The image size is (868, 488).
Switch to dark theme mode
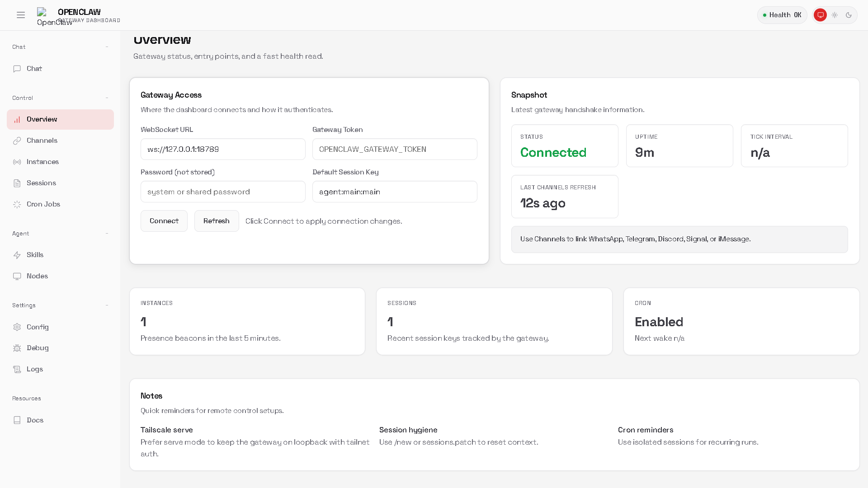849,15
